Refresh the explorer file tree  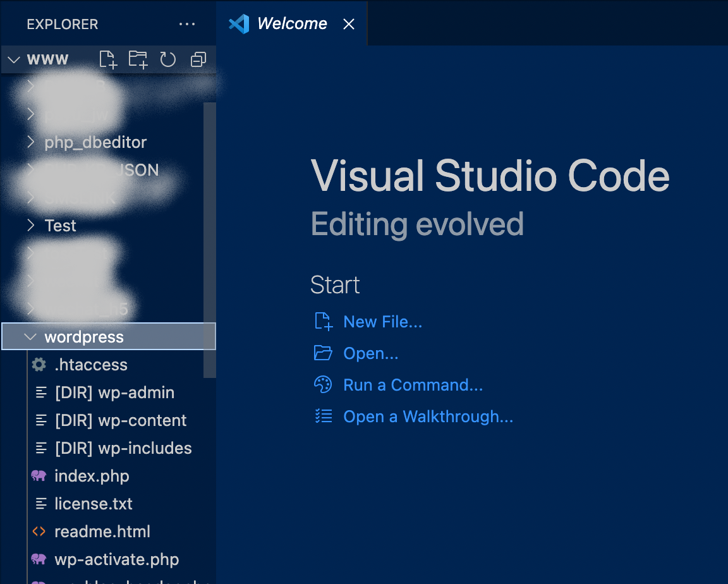click(167, 59)
